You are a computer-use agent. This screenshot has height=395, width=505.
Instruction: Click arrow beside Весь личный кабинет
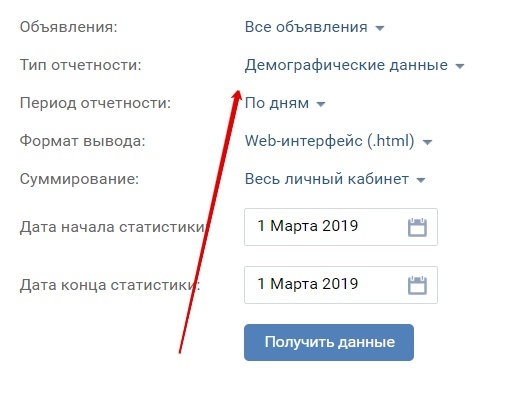(x=421, y=180)
